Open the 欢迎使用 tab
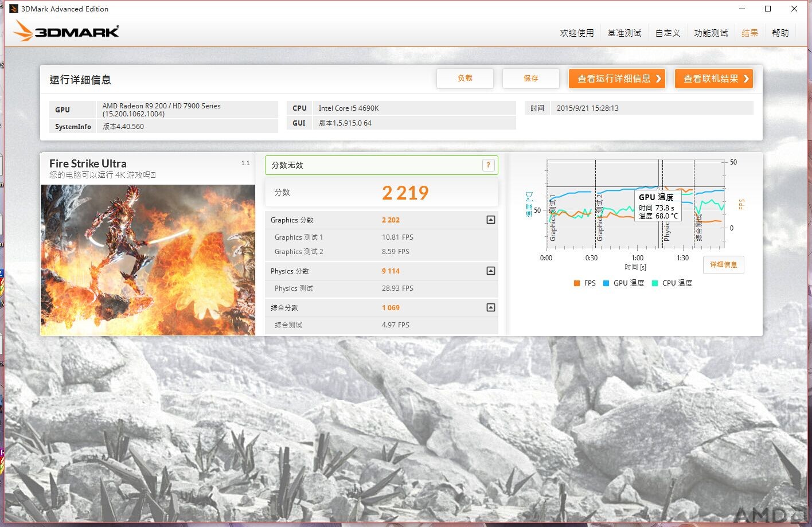The image size is (812, 527). click(x=577, y=33)
